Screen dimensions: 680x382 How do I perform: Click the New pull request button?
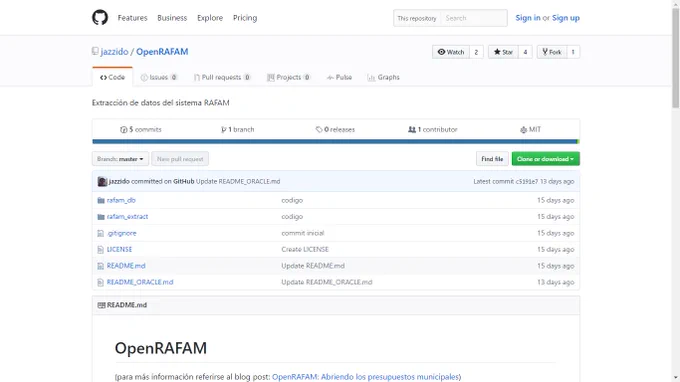(x=180, y=159)
